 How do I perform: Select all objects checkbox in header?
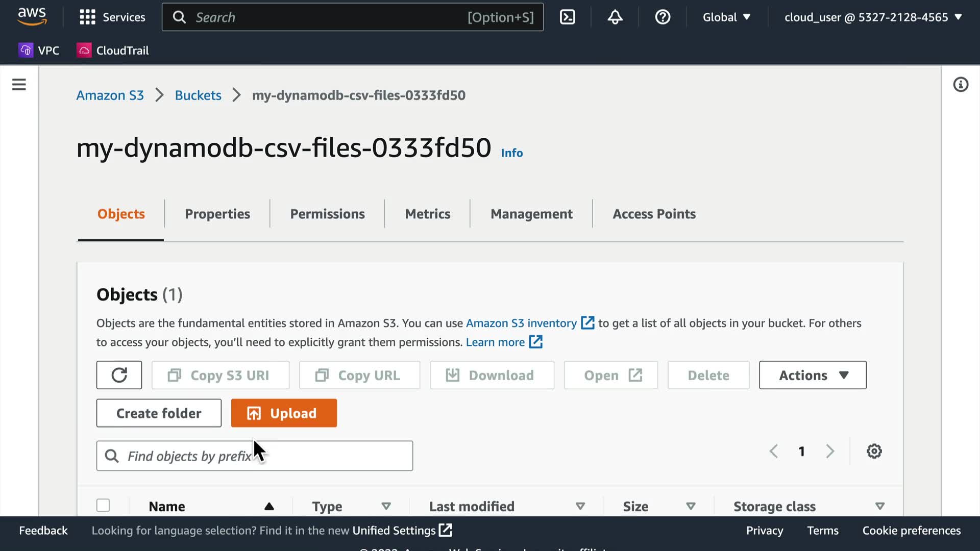coord(103,505)
